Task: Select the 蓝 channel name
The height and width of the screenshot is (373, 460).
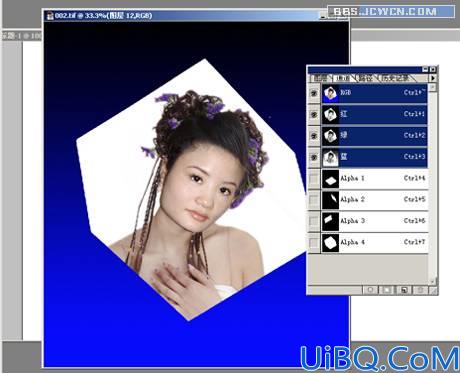Action: click(x=344, y=157)
